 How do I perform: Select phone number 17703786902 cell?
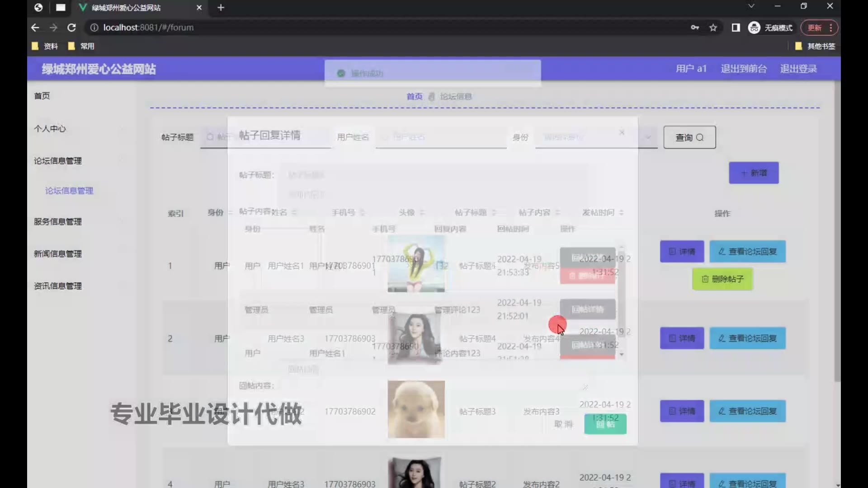point(349,411)
